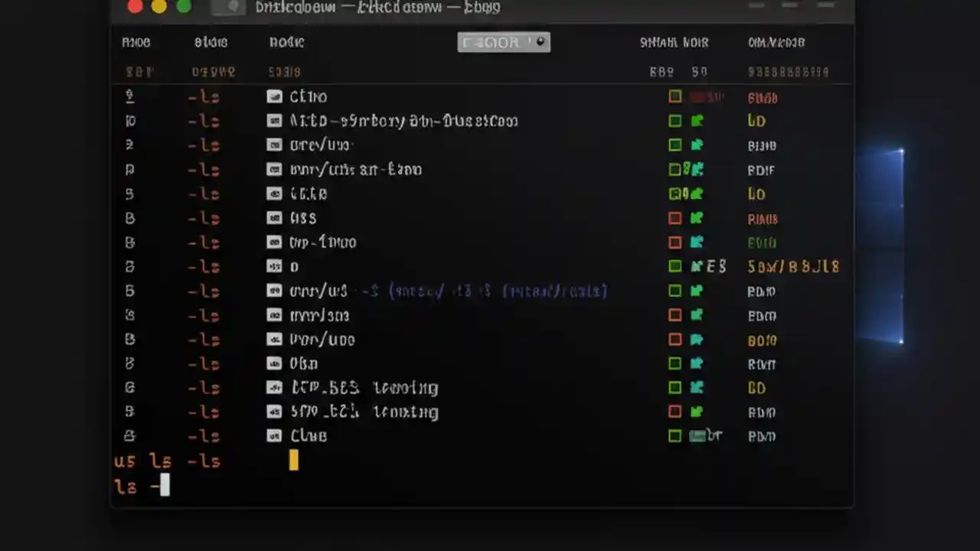980x551 pixels.
Task: Toggle the yellow-outlined checkbox beside var/uts entry
Action: (x=675, y=170)
